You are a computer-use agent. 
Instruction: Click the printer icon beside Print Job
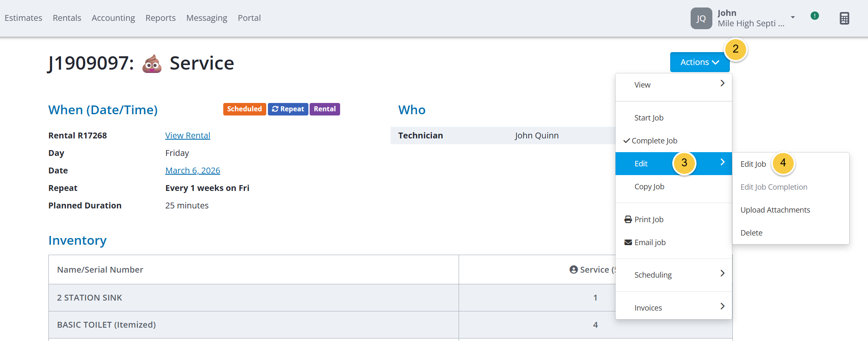coord(628,219)
